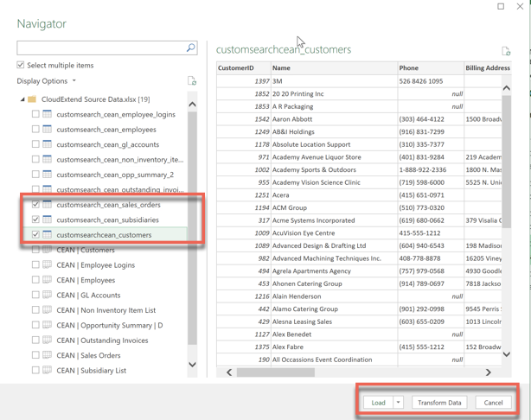This screenshot has width=531, height=420.
Task: Click the preview refresh icon above the table
Action: point(506,51)
